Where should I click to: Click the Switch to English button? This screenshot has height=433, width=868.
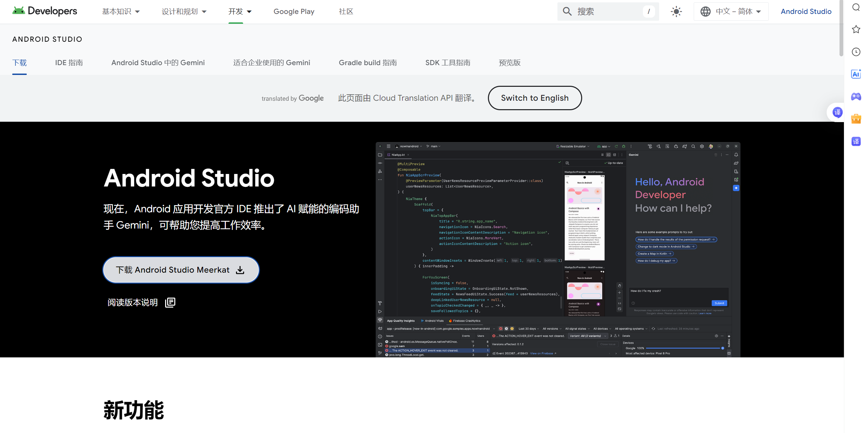click(x=534, y=98)
